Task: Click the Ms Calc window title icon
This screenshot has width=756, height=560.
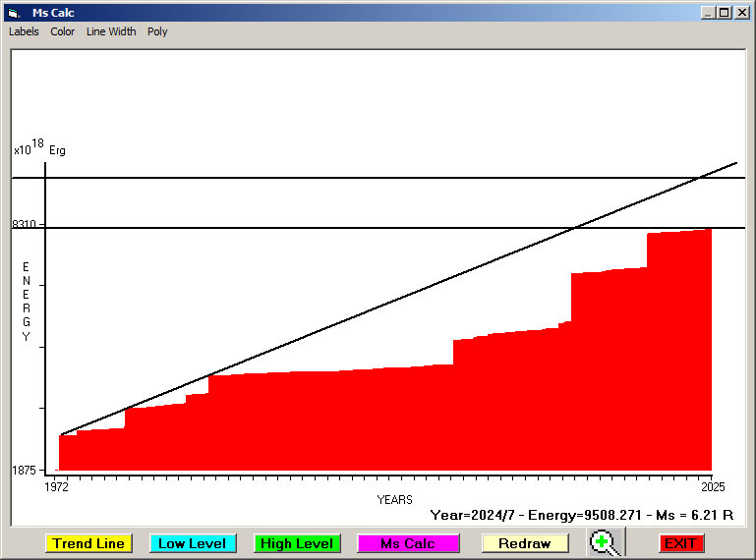Action: 13,13
